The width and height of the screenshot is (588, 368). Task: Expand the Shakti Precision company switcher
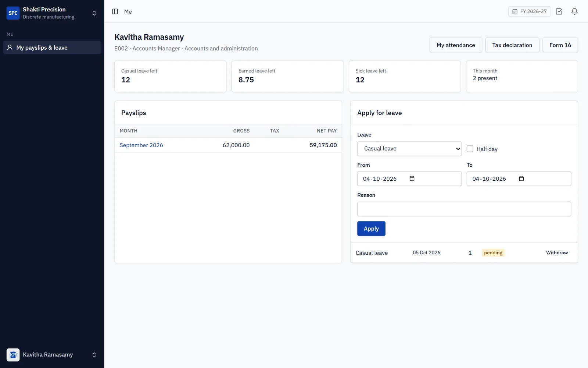[x=94, y=13]
